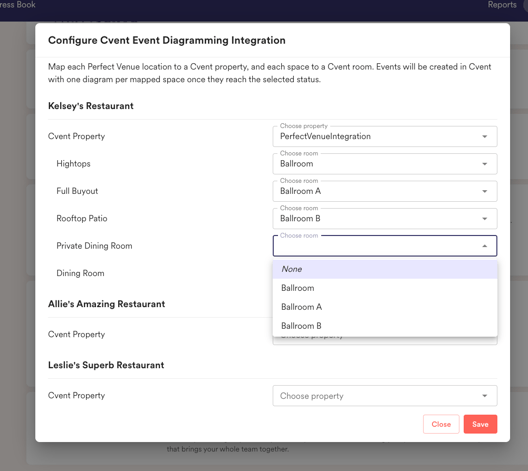Open the Rooftop Patio room dropdown
The image size is (528, 471).
click(385, 219)
